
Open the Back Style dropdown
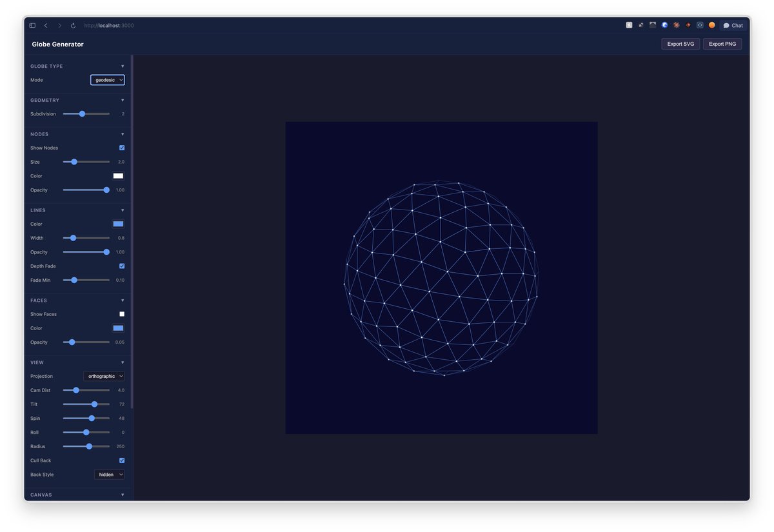pyautogui.click(x=109, y=475)
